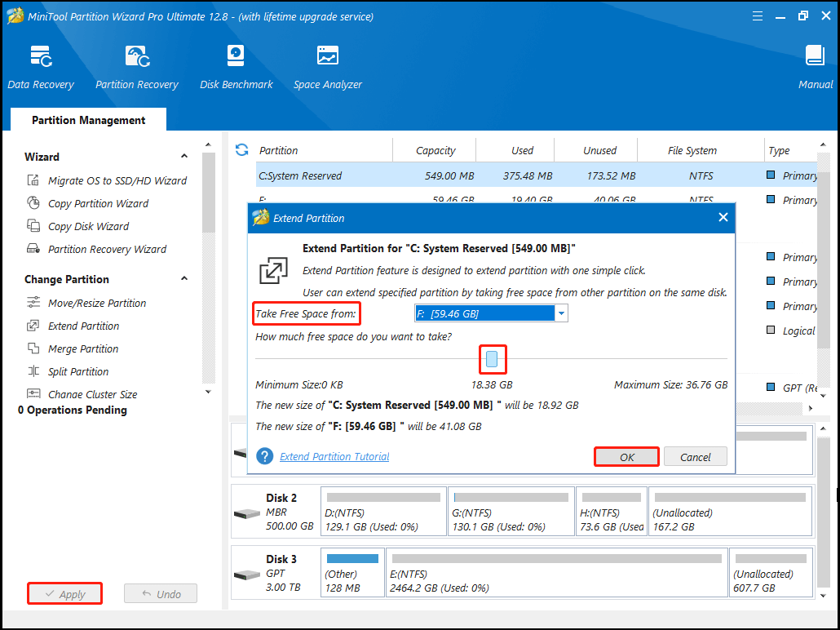Choose Merge Partition

73,349
